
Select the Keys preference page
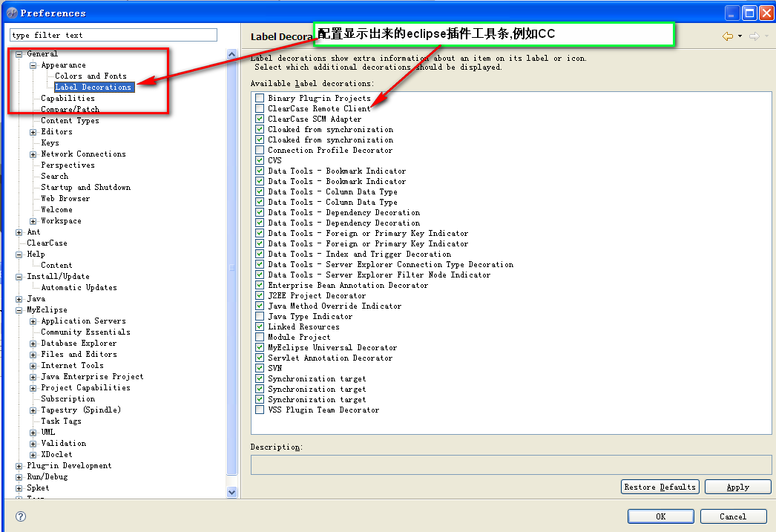pos(50,142)
